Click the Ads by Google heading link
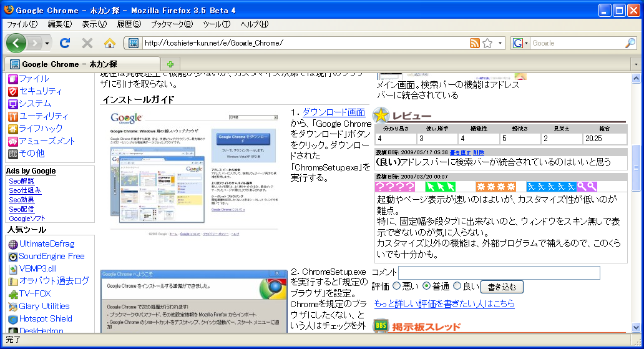Viewport: 644px width, 349px height. (x=31, y=171)
